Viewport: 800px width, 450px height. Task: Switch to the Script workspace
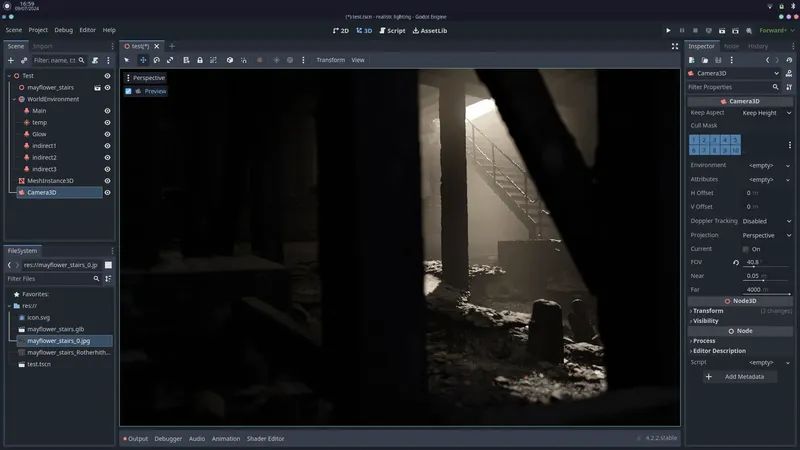coord(392,31)
